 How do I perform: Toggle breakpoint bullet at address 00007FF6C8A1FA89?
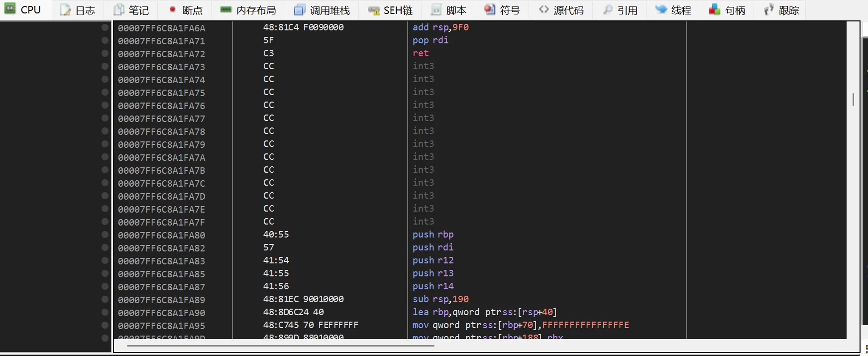click(x=105, y=299)
